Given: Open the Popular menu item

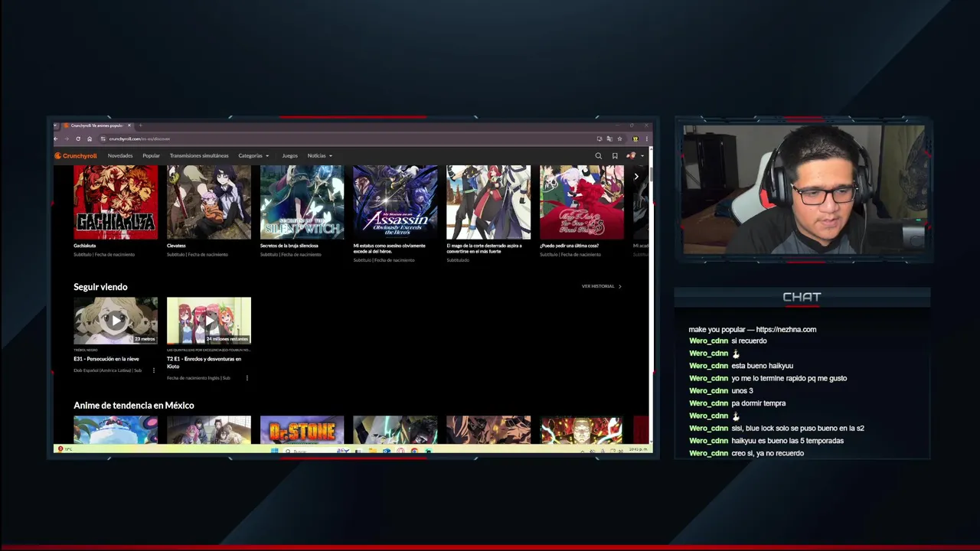Looking at the screenshot, I should [151, 156].
